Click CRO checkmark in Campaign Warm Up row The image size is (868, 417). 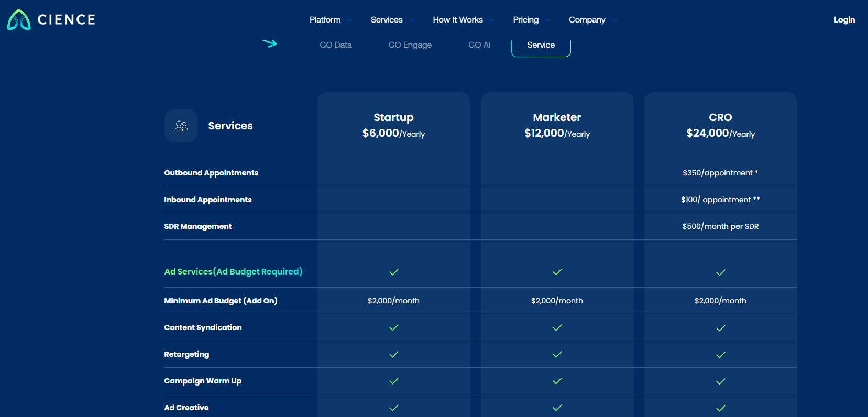coord(721,381)
